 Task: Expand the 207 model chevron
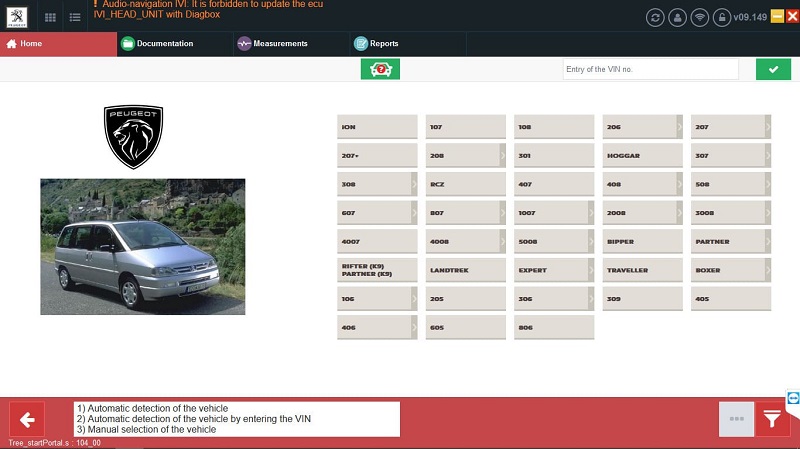point(768,127)
